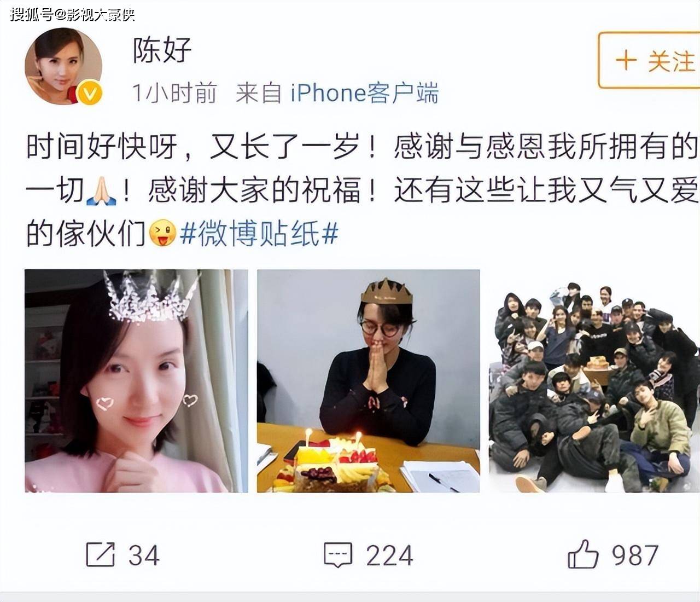Click the praying hands emoji
This screenshot has width=700, height=602.
point(101,191)
